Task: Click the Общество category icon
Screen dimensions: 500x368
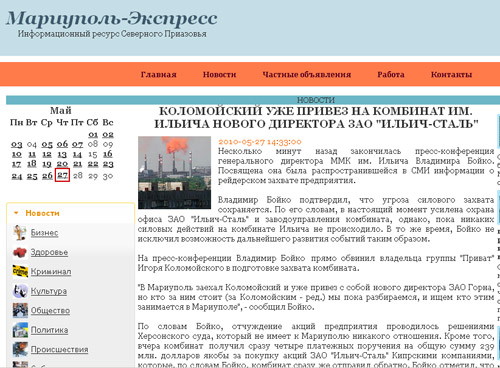Action: coord(20,310)
